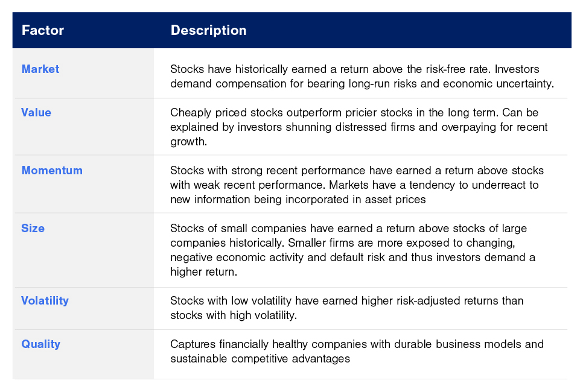Click the Momentum description text
The width and height of the screenshot is (583, 392).
pyautogui.click(x=357, y=185)
